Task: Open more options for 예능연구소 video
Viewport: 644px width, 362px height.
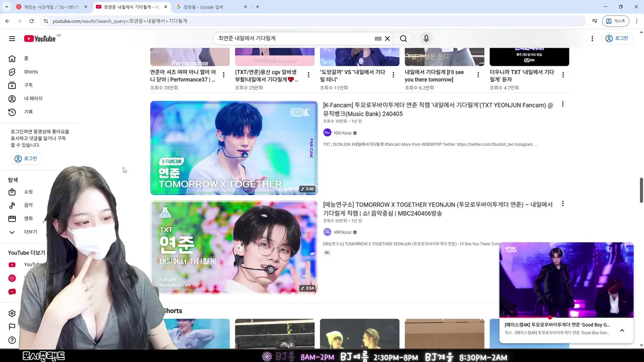Action: pyautogui.click(x=562, y=204)
